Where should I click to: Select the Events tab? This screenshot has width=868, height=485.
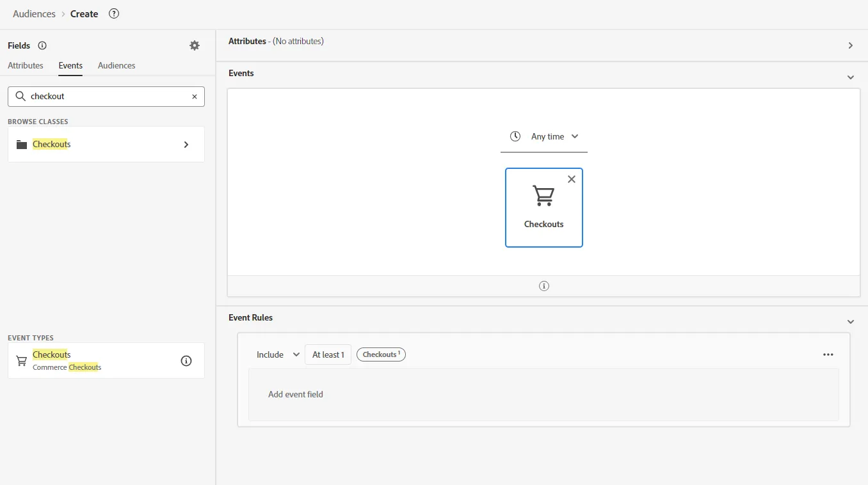[70, 65]
